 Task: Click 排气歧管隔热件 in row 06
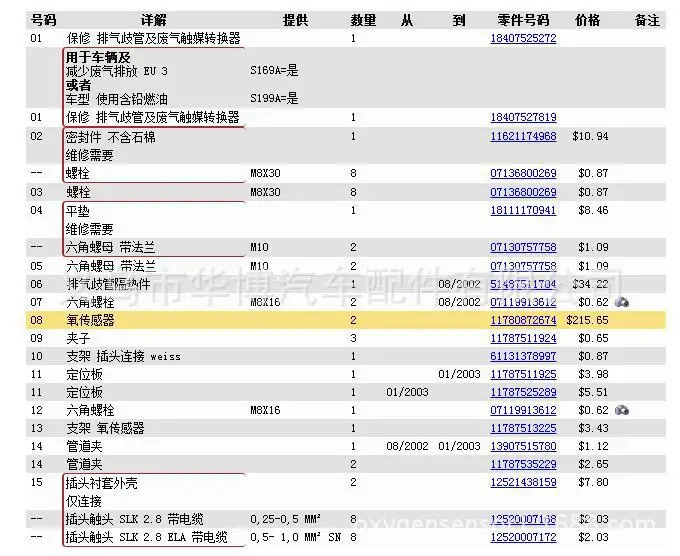(x=108, y=285)
